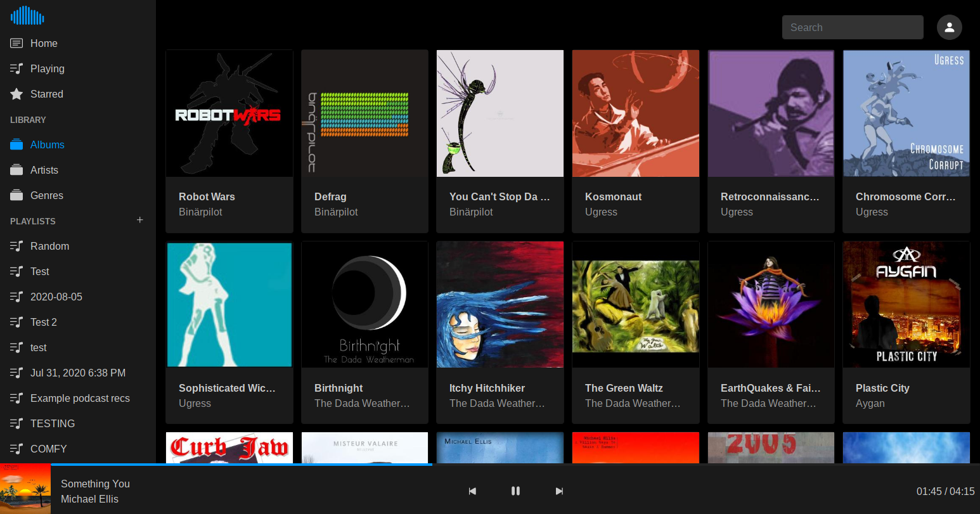Seek on the playback progress bar
The image size is (980, 514).
point(515,465)
